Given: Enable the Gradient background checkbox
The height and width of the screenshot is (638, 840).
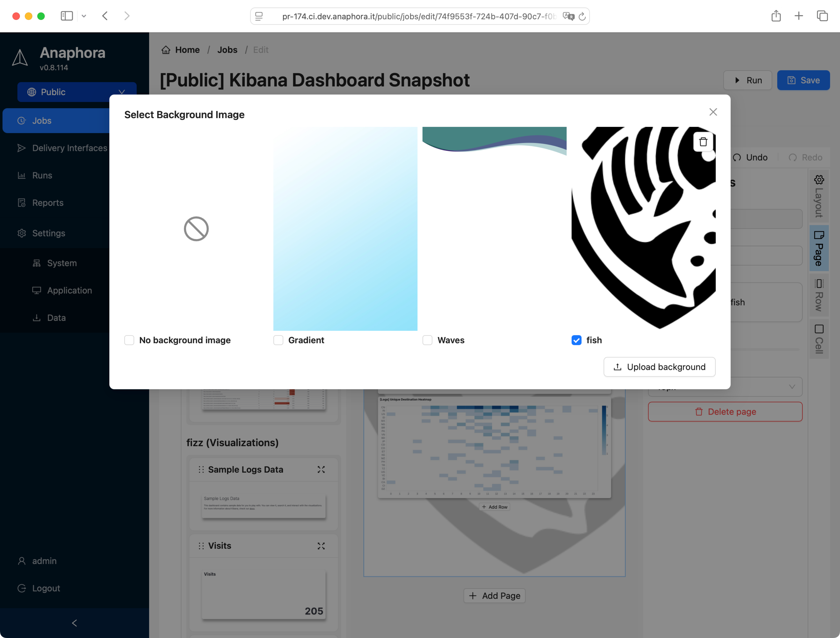Looking at the screenshot, I should 278,340.
